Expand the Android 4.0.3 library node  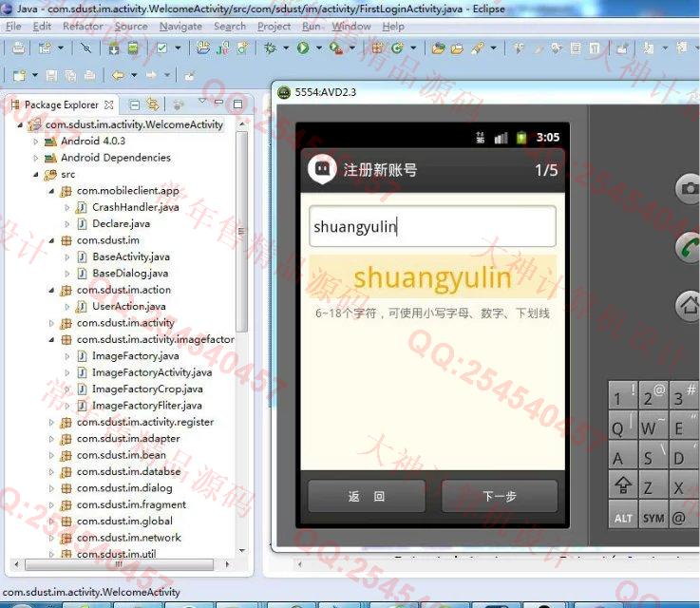click(36, 142)
